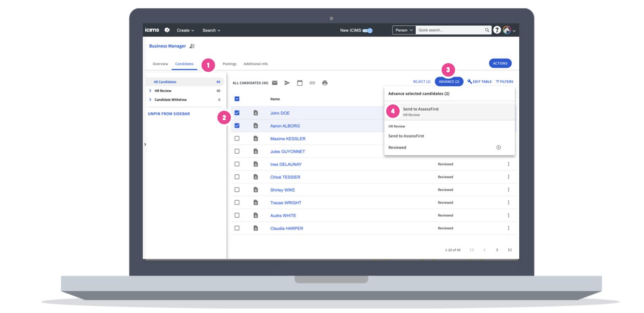Viewport: 644px width, 313px height.
Task: Click the print icon in candidates toolbar
Action: click(325, 83)
